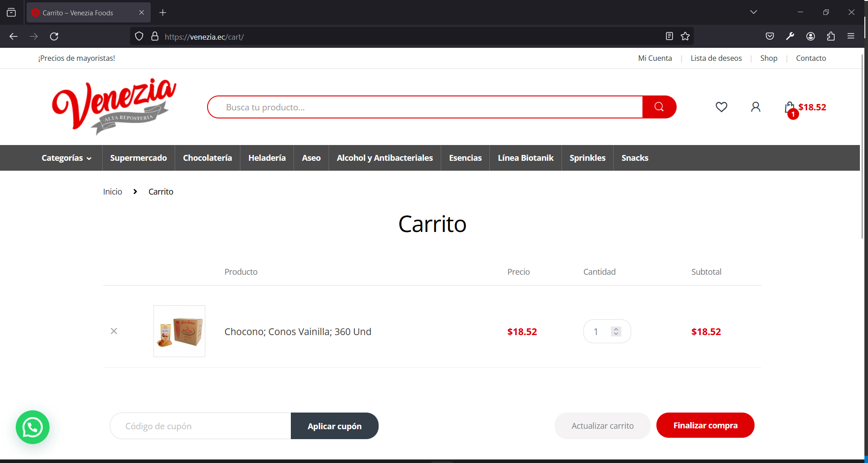
Task: Open Lista de deseos link
Action: tap(716, 58)
